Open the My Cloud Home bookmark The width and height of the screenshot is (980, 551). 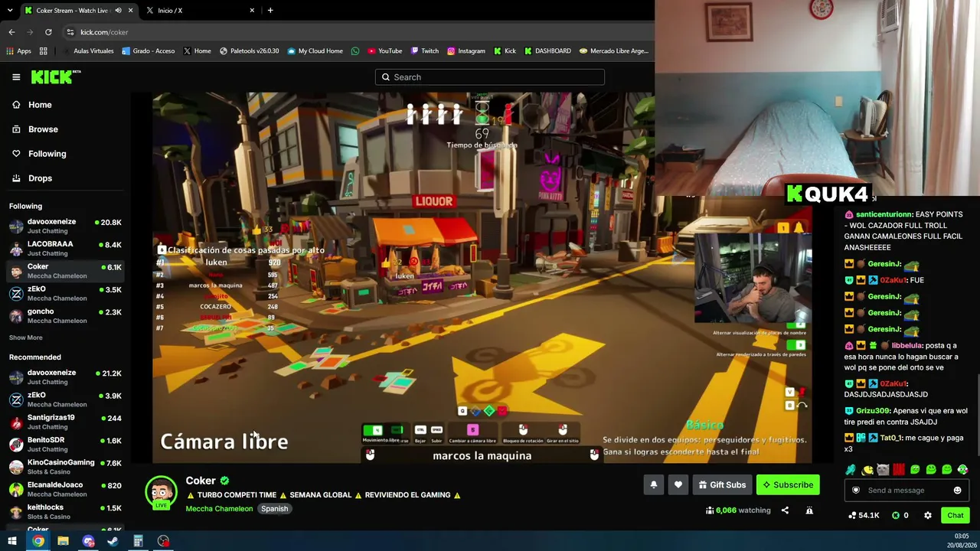coord(315,51)
